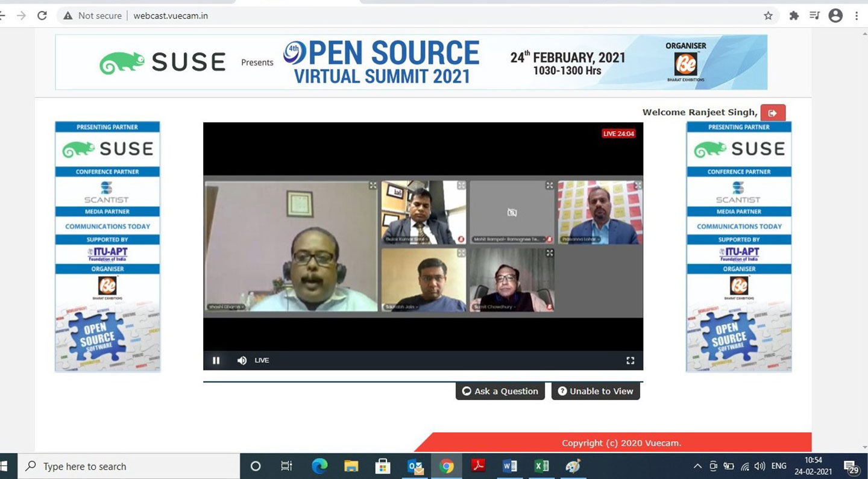Open Task View on the taskbar
The image size is (868, 479).
point(287,466)
